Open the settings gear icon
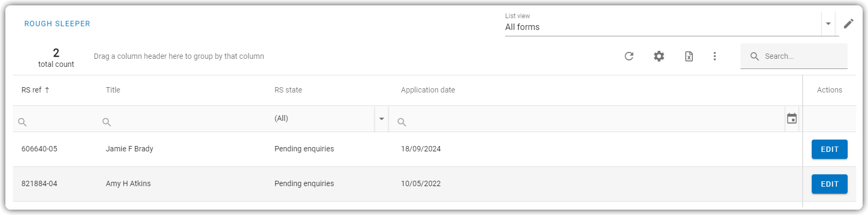 coord(659,56)
